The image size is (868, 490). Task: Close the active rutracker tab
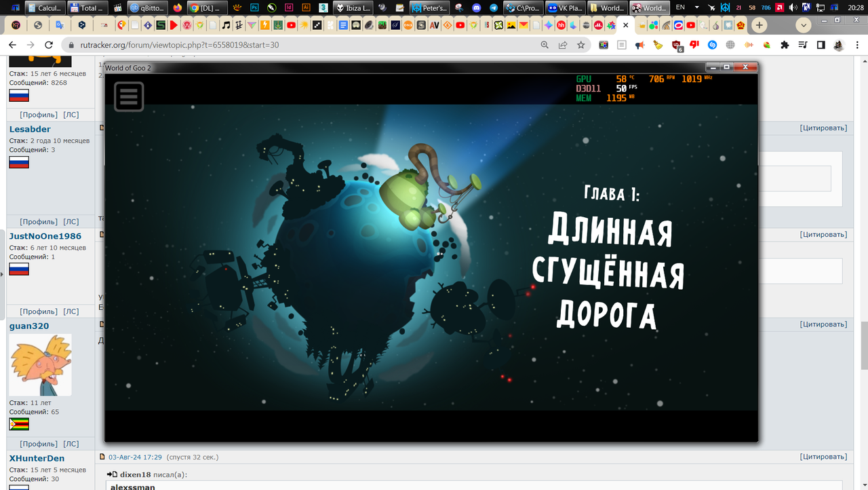625,25
